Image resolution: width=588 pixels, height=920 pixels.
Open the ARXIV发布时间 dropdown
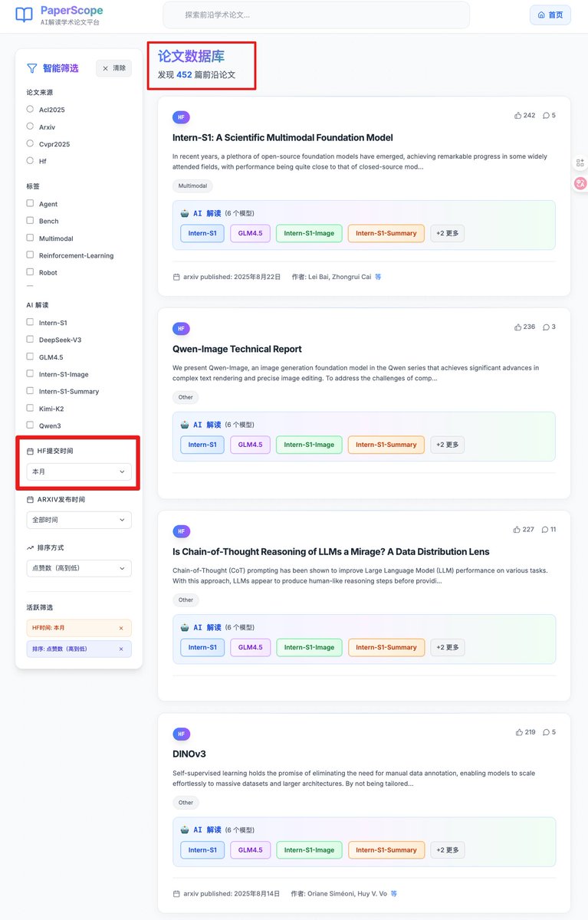point(79,520)
